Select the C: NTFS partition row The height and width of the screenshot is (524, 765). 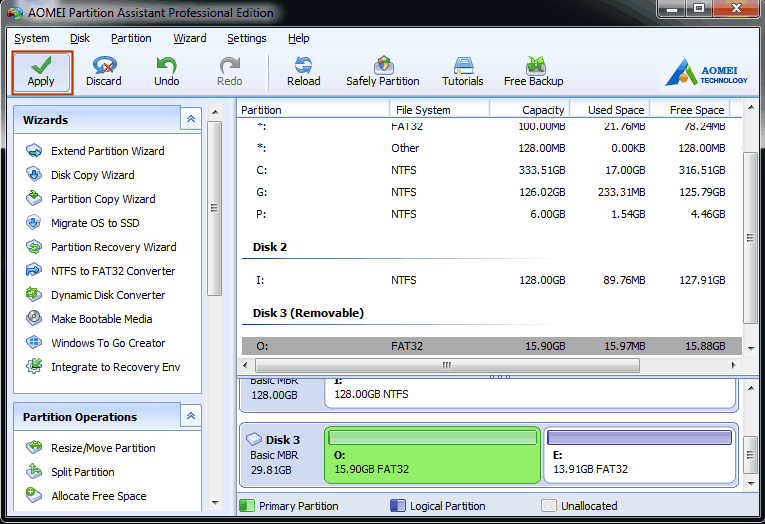[491, 170]
